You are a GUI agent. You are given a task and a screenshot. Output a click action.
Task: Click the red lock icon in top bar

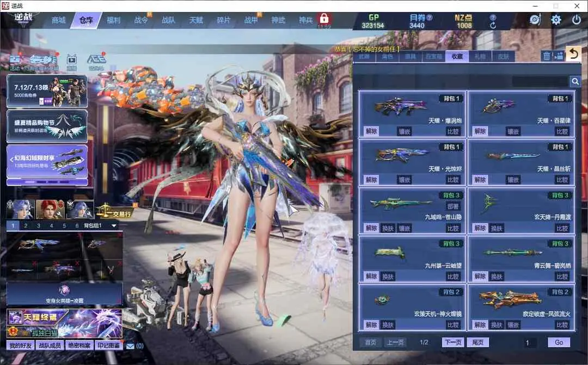tap(324, 19)
